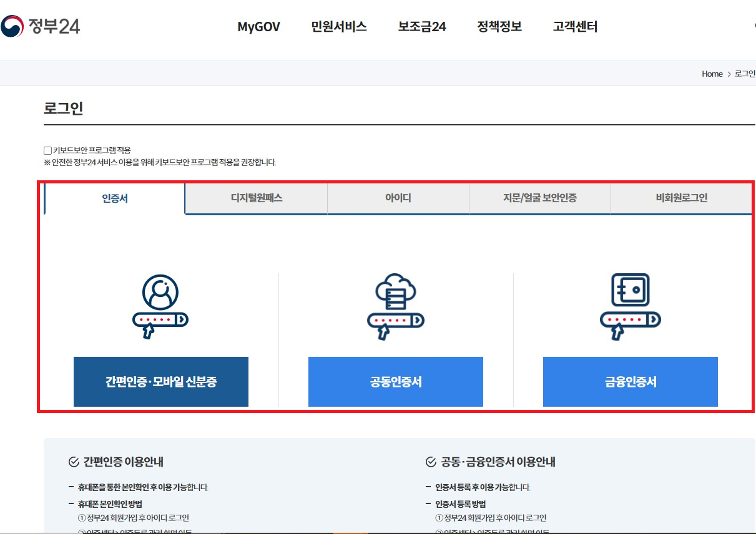Viewport: 756px width, 534px height.
Task: Select the 인증서 등록 후 이용 가능합니다 line
Action: 483,487
